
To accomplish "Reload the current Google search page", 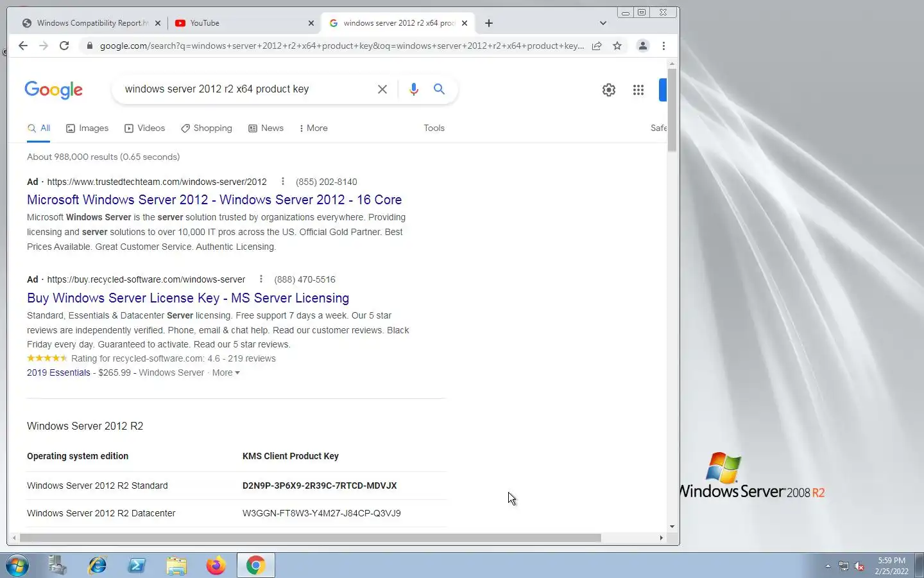I will [x=64, y=46].
